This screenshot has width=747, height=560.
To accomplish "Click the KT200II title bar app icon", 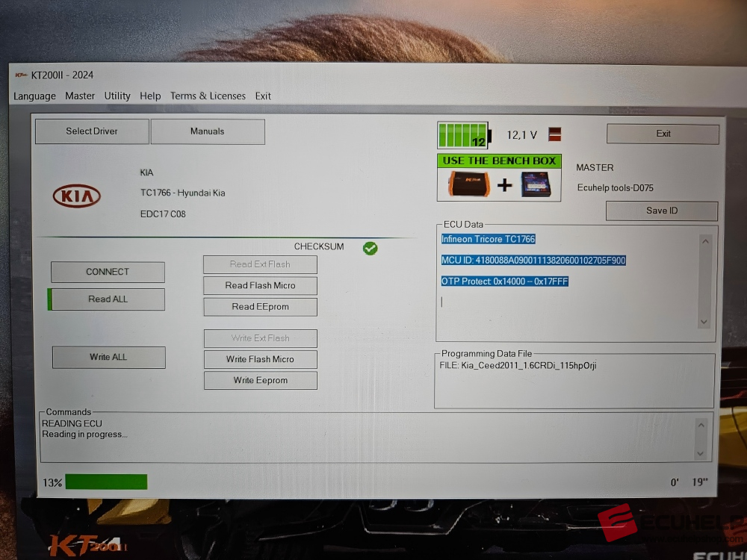I will pos(21,75).
